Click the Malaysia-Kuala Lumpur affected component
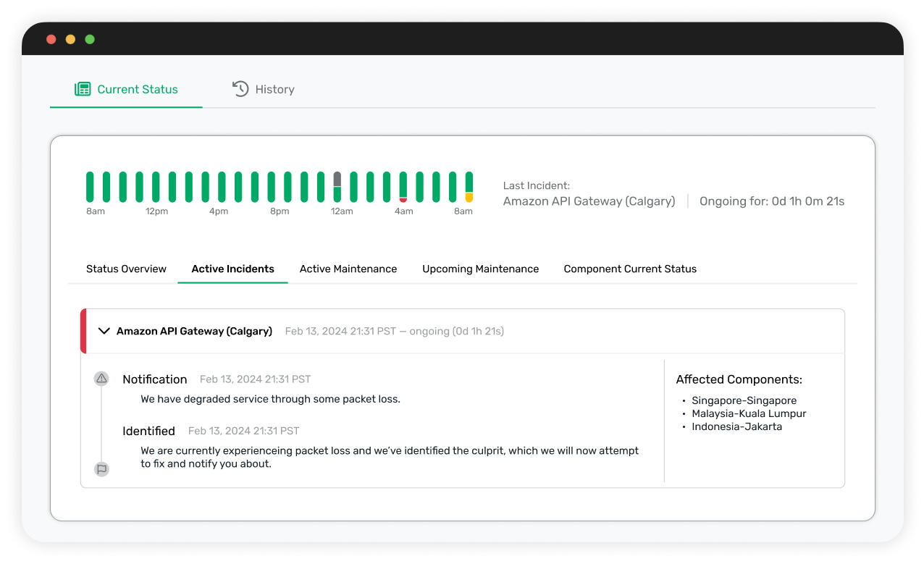 (749, 413)
